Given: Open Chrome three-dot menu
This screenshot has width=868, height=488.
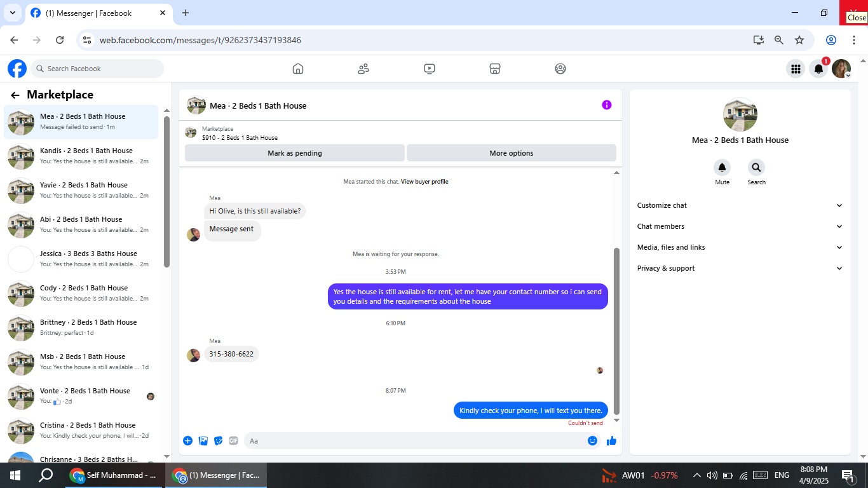Looking at the screenshot, I should 854,40.
